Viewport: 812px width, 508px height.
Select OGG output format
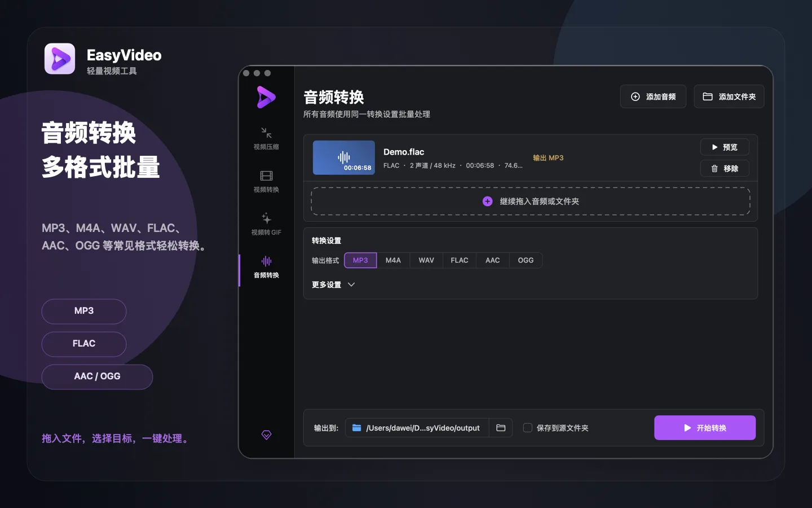pos(526,260)
